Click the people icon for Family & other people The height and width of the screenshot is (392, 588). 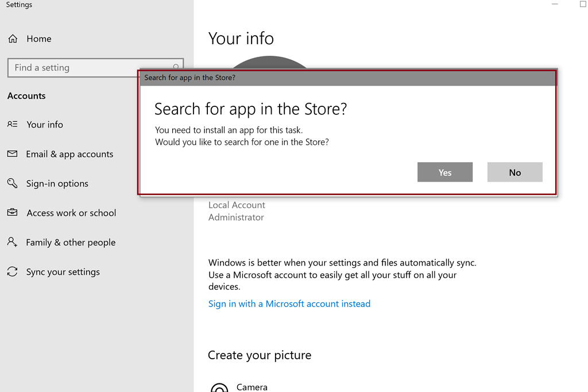(x=13, y=242)
